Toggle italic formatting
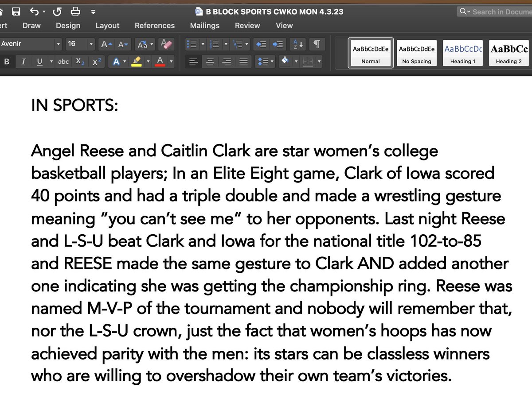532x399 pixels. tap(23, 62)
